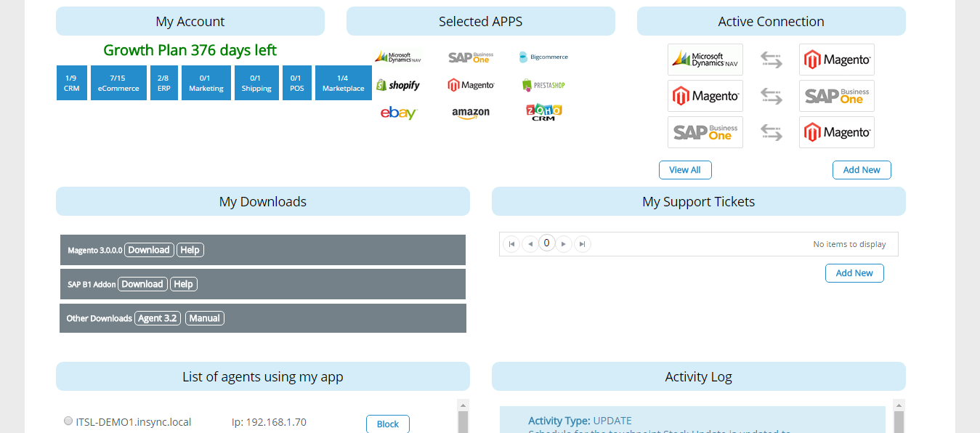Select the SAP Business One app logo

(x=471, y=57)
